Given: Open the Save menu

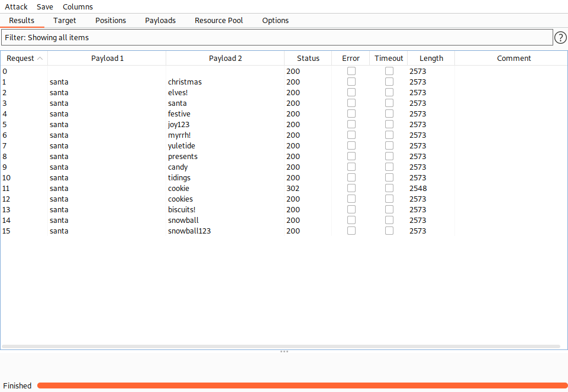Looking at the screenshot, I should pos(45,7).
